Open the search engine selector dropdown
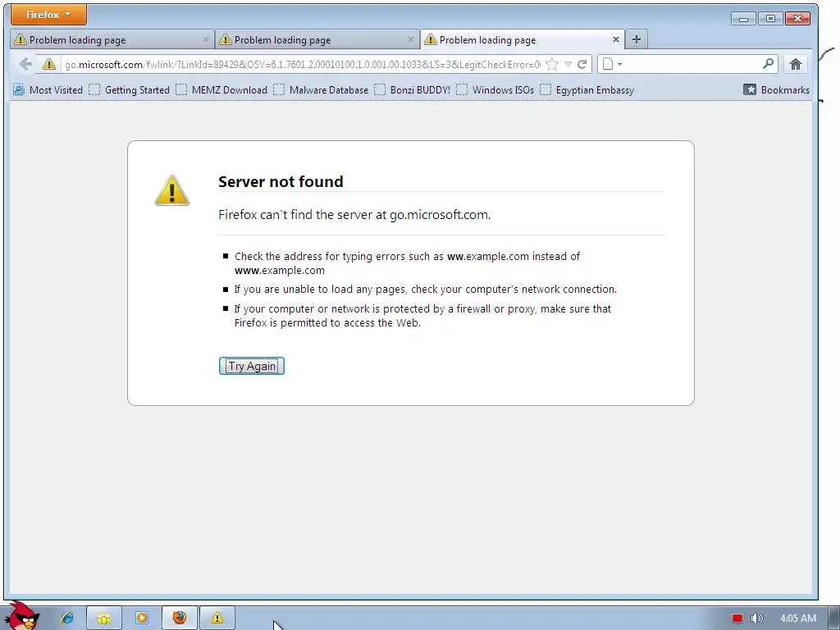Viewport: 840px width, 630px height. click(x=612, y=64)
